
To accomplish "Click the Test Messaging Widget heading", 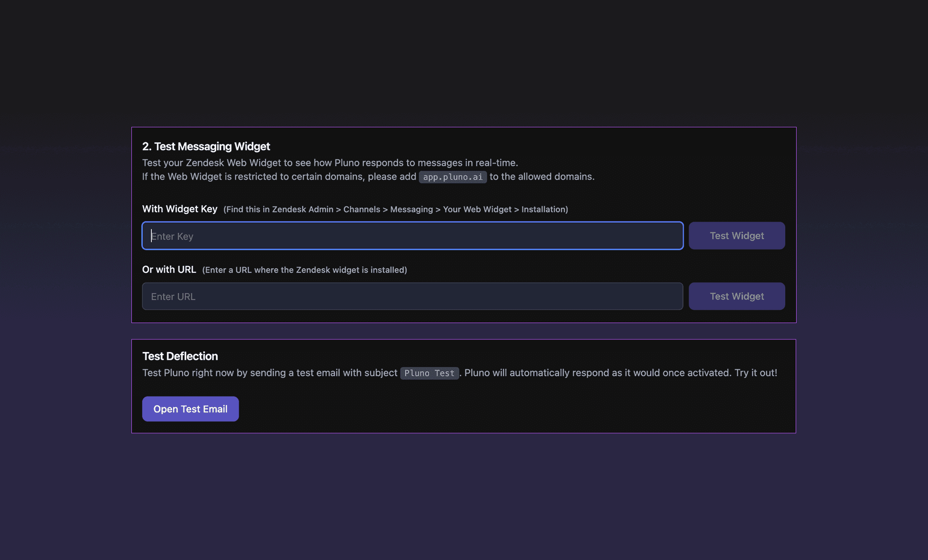I will tap(206, 146).
